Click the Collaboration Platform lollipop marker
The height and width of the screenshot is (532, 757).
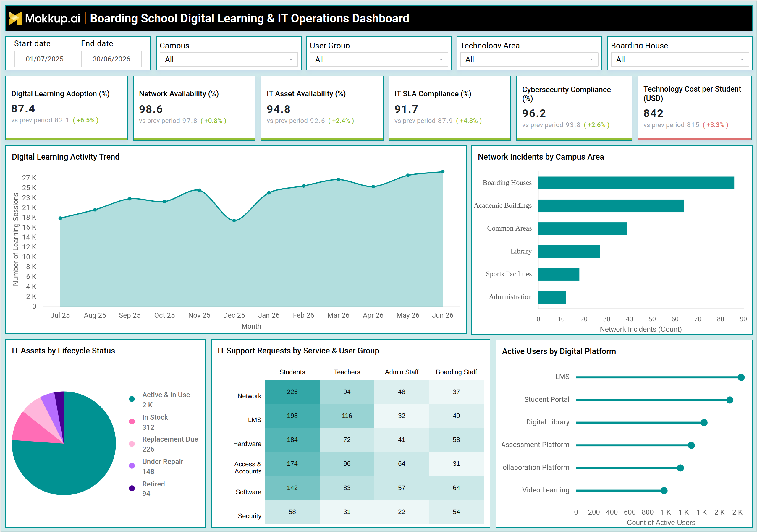pos(680,468)
